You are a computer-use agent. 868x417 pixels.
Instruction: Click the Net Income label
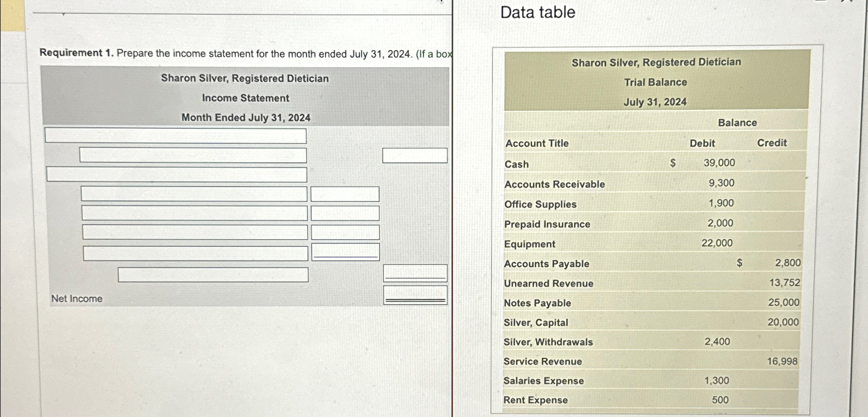pyautogui.click(x=77, y=299)
